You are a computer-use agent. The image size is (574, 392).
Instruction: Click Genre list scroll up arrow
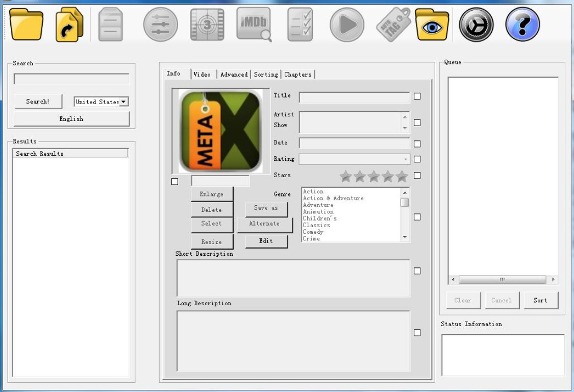pos(405,192)
